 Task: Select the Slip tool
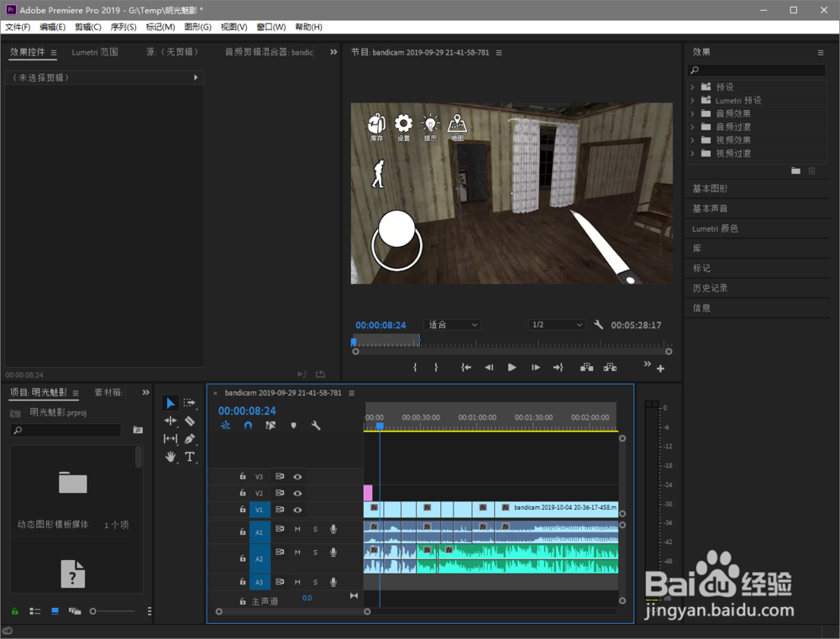coord(171,438)
